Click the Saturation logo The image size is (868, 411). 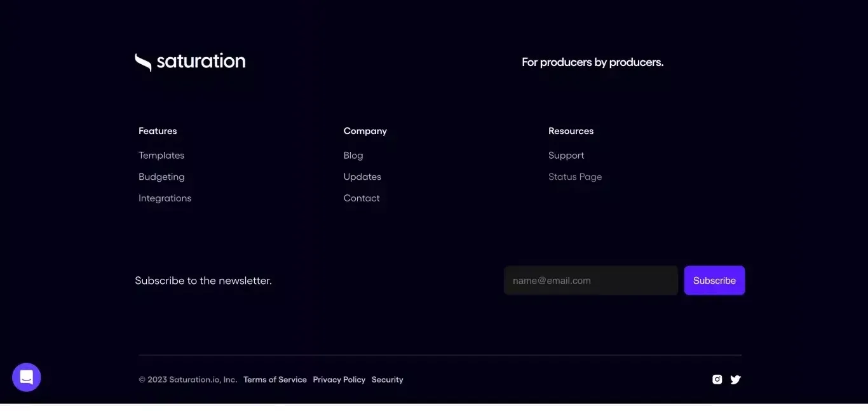(190, 62)
